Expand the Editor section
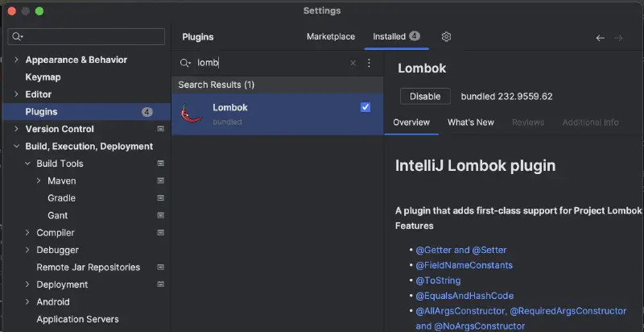Viewport: 644px width, 332px height. point(16,94)
